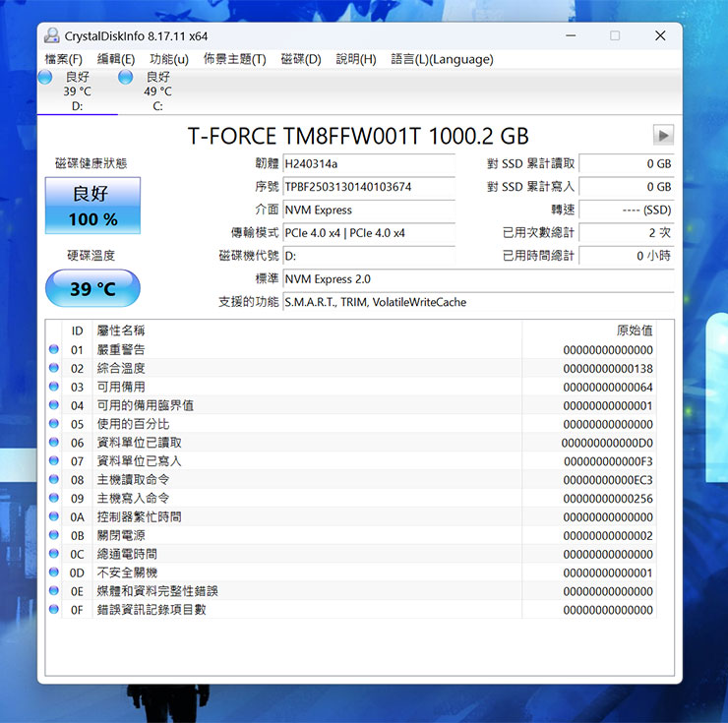Image resolution: width=728 pixels, height=723 pixels.
Task: Click the firmware field H240314a
Action: coord(369,164)
